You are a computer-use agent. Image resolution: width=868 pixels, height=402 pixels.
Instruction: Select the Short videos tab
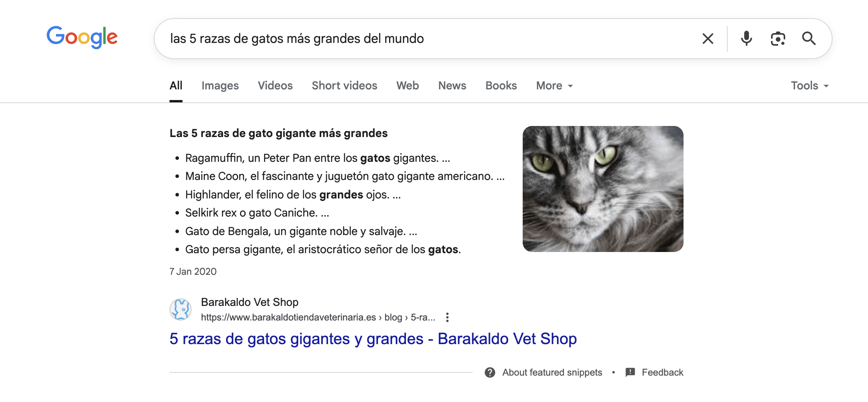click(344, 86)
